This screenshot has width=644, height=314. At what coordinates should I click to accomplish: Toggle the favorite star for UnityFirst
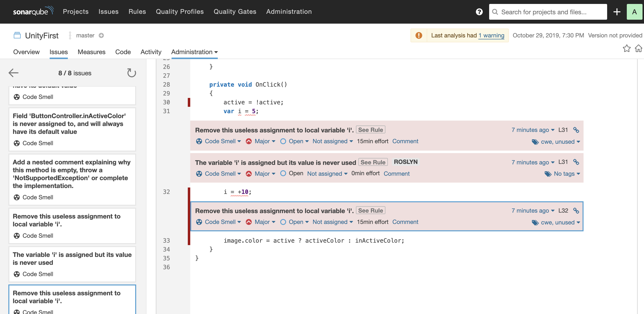[x=627, y=48]
